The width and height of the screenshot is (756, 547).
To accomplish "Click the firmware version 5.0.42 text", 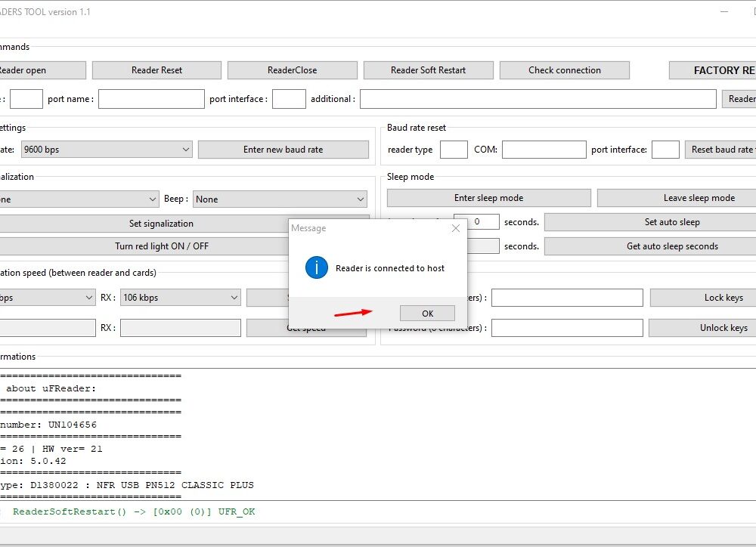I will [x=48, y=461].
